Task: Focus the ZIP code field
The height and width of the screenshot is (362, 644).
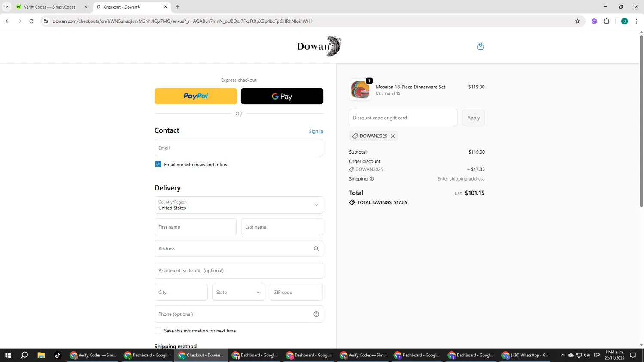Action: click(x=296, y=292)
